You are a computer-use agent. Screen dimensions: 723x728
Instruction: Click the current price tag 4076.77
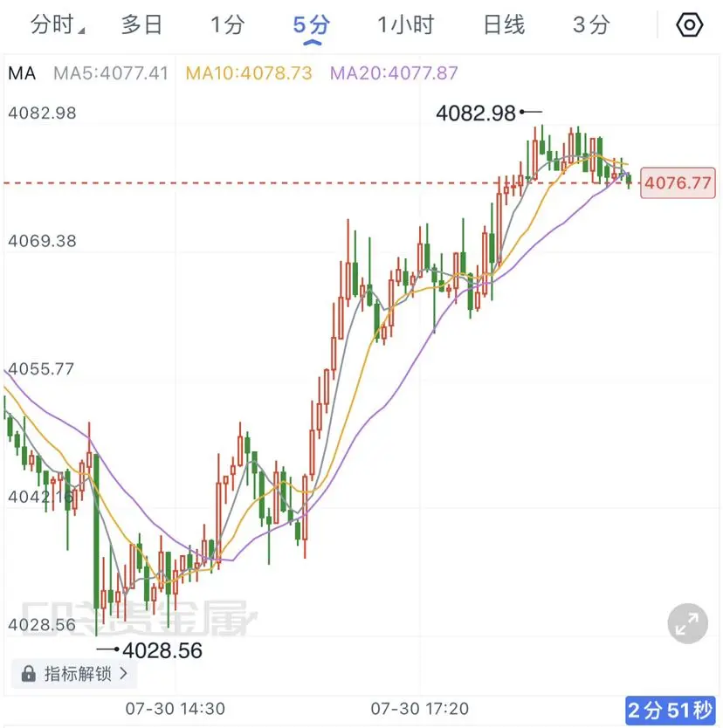coord(678,183)
